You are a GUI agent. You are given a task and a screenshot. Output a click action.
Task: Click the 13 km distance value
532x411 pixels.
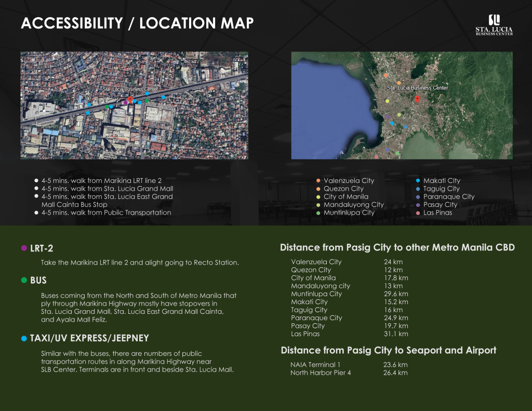tap(393, 286)
